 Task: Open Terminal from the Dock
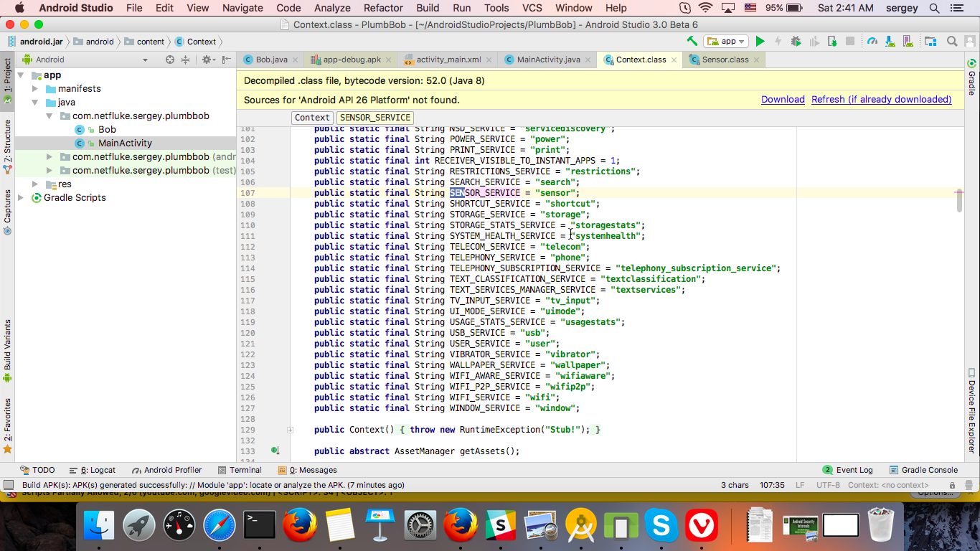pos(260,527)
